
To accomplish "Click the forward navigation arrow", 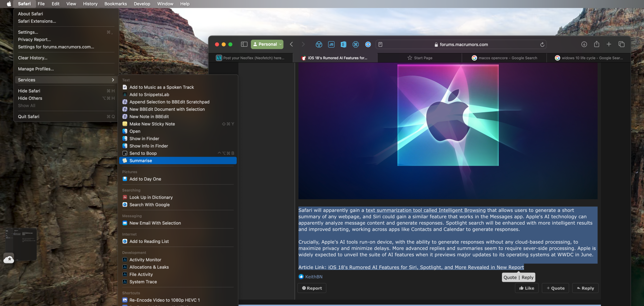I will [x=303, y=44].
